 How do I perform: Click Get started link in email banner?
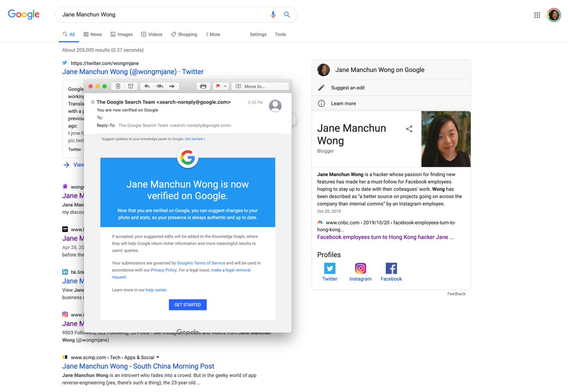click(x=195, y=139)
